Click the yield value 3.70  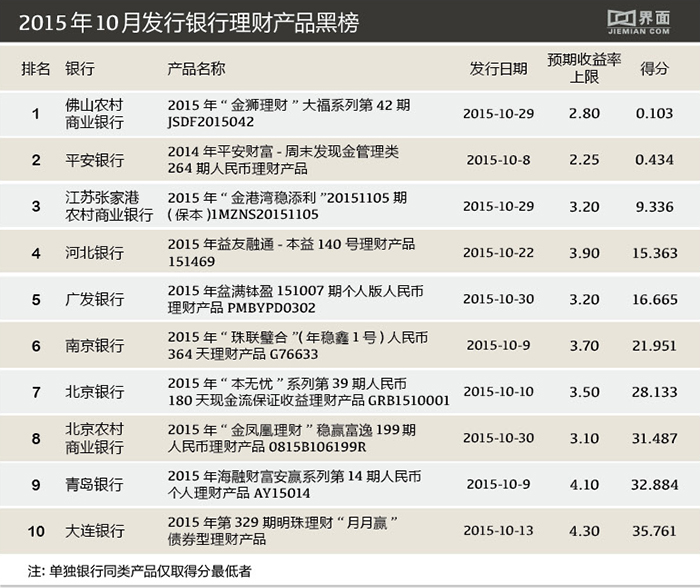584,346
